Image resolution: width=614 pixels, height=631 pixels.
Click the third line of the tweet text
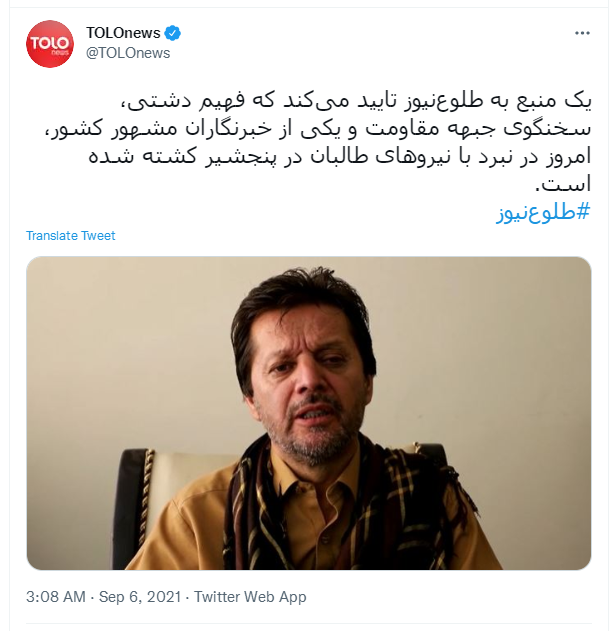[340, 156]
